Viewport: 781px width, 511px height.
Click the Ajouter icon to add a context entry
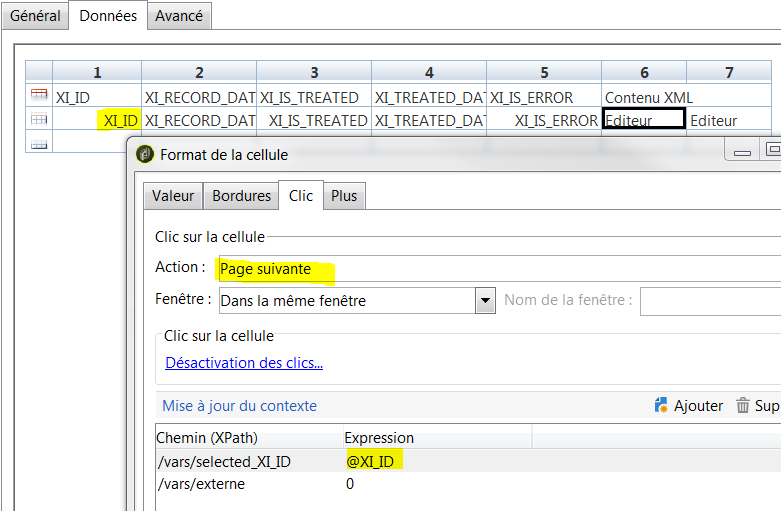pyautogui.click(x=661, y=405)
